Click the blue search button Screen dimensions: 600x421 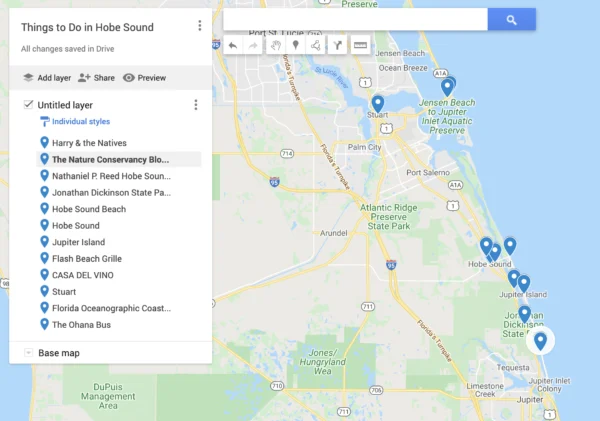tap(512, 19)
